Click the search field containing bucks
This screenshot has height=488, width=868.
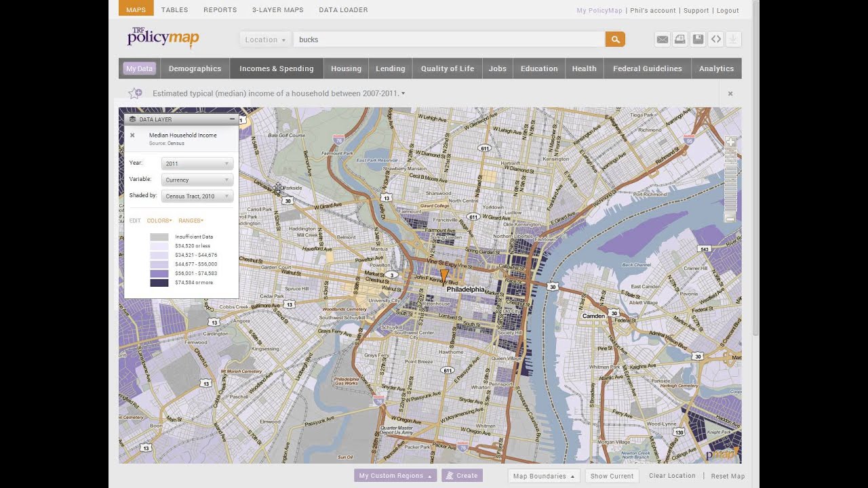pos(449,39)
